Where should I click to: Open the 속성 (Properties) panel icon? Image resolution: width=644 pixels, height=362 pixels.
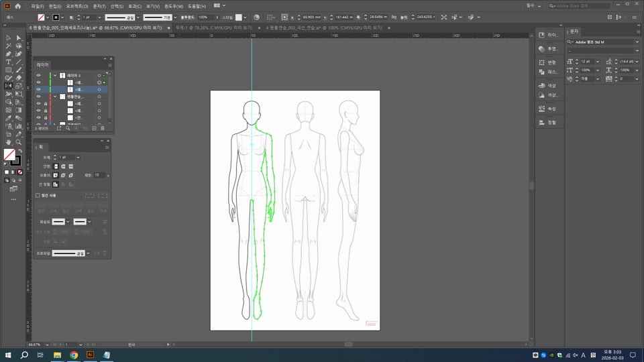coord(547,109)
